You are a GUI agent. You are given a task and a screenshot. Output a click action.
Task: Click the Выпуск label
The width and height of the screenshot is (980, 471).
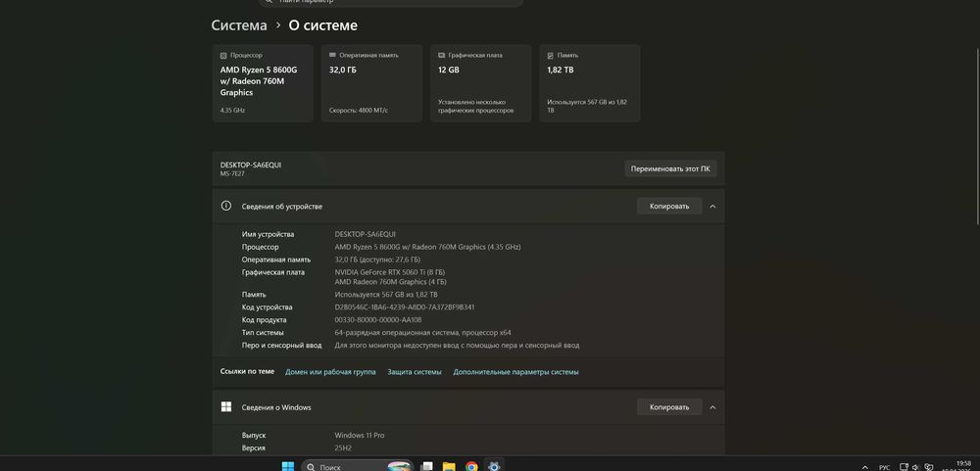(x=254, y=436)
